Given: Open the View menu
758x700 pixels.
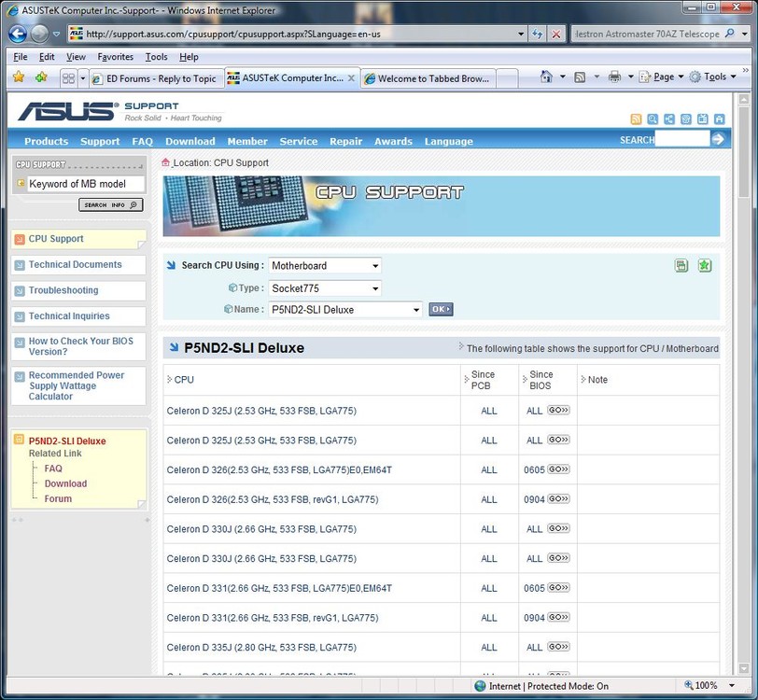Looking at the screenshot, I should pyautogui.click(x=76, y=57).
